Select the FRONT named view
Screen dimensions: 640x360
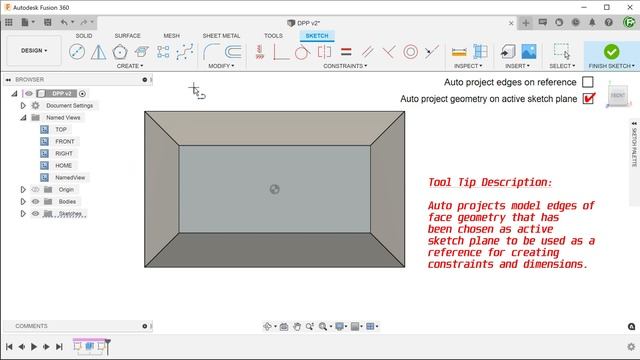[65, 141]
